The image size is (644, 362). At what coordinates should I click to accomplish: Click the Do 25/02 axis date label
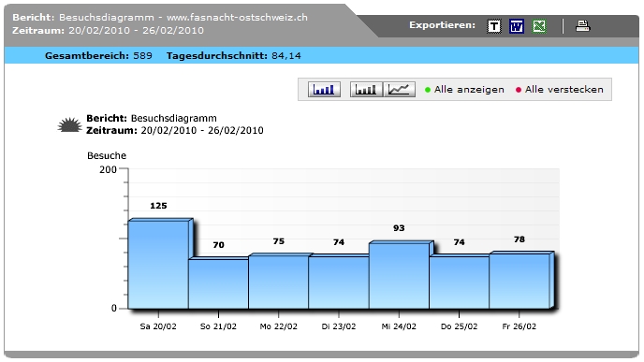[460, 326]
